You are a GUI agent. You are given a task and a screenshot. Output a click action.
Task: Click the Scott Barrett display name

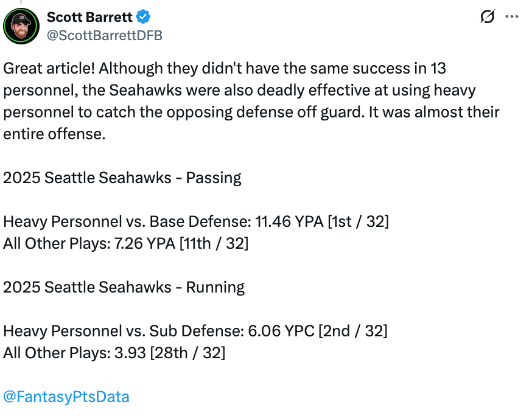pos(89,17)
